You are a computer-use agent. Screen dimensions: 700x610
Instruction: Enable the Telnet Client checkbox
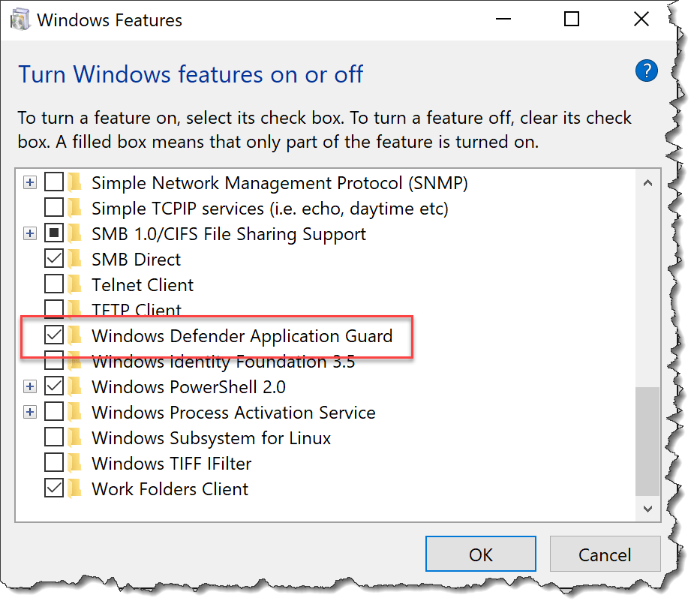(x=53, y=284)
